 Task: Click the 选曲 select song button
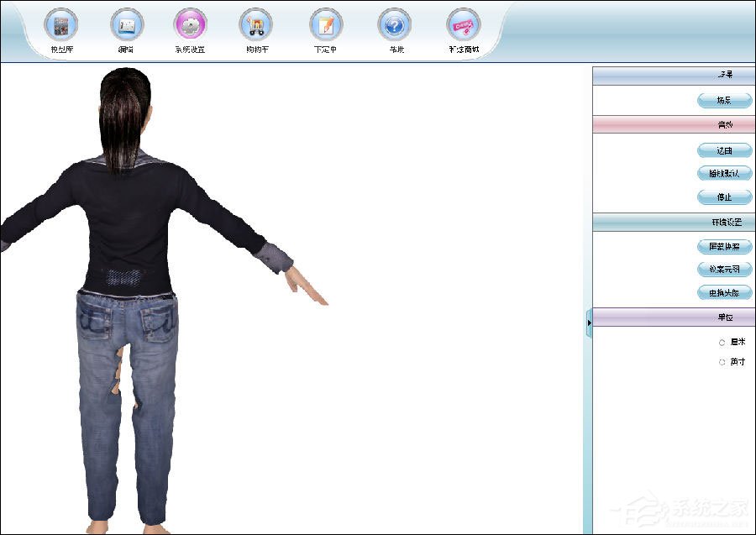(725, 150)
